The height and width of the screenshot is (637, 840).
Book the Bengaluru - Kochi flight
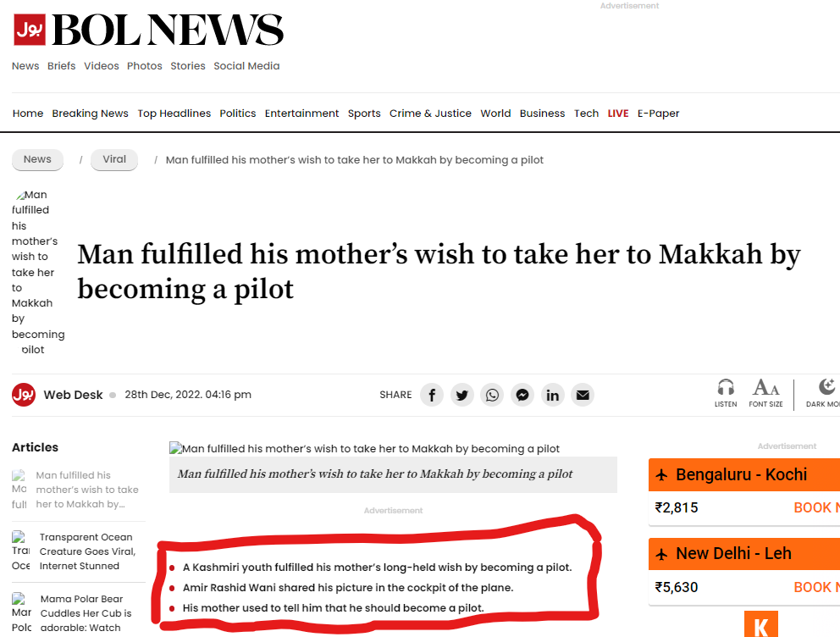(815, 507)
